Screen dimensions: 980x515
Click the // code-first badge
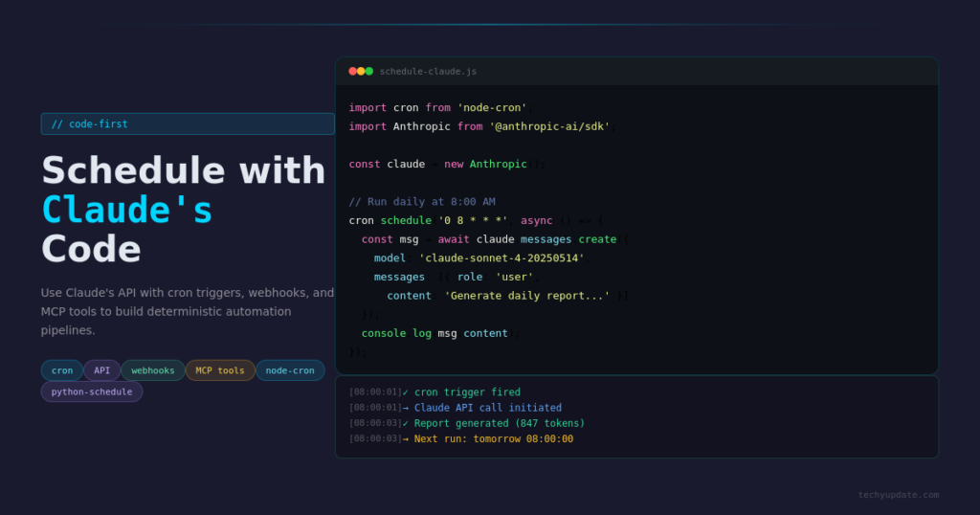(188, 123)
